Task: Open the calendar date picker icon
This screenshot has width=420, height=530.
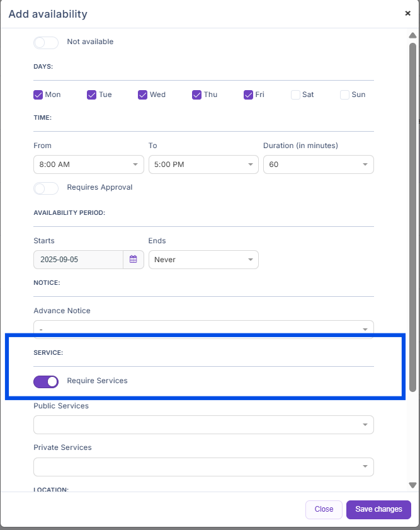Action: pos(133,260)
